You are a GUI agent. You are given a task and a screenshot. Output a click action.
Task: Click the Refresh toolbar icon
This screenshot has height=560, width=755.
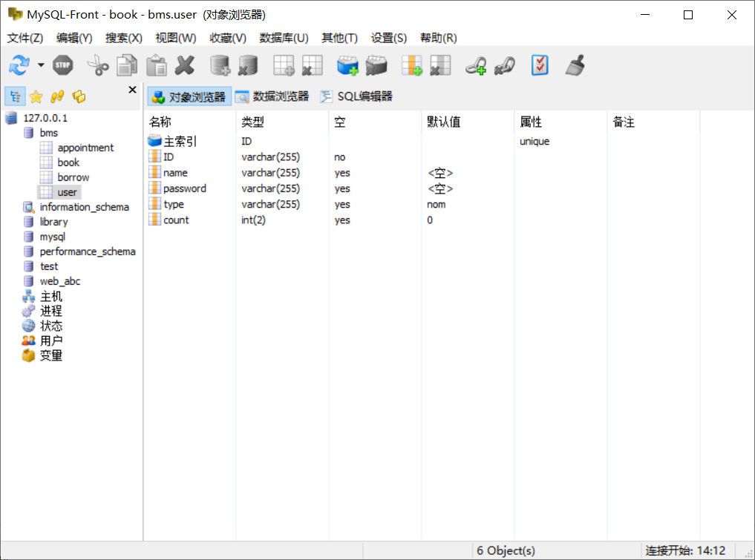pos(19,65)
